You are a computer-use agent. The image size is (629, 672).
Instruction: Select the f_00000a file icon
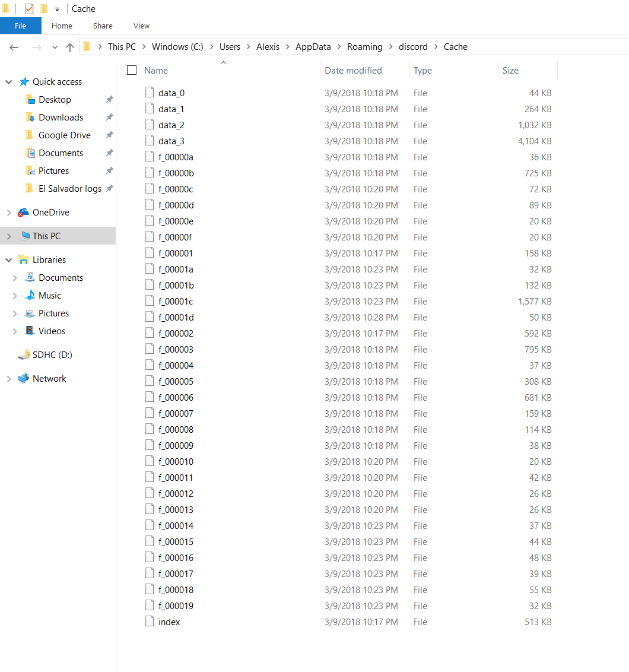pyautogui.click(x=149, y=157)
